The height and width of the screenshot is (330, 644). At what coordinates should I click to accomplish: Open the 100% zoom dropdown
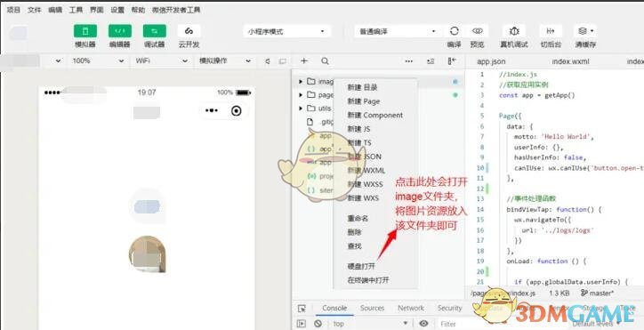tap(98, 60)
